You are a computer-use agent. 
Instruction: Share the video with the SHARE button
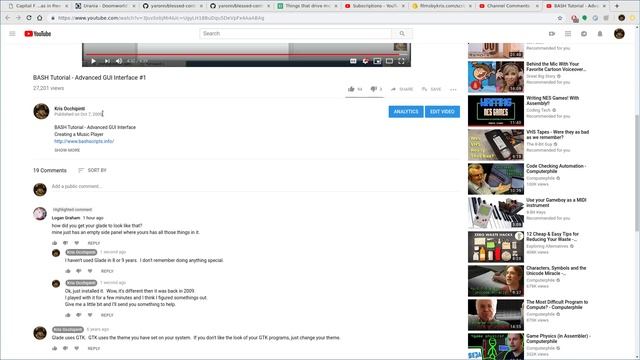tap(402, 89)
